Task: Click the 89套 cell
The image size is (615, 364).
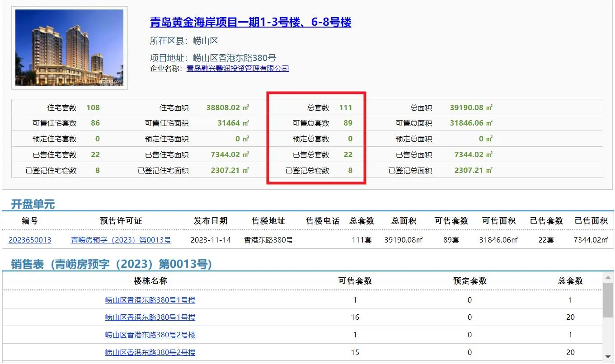Action: pyautogui.click(x=451, y=240)
